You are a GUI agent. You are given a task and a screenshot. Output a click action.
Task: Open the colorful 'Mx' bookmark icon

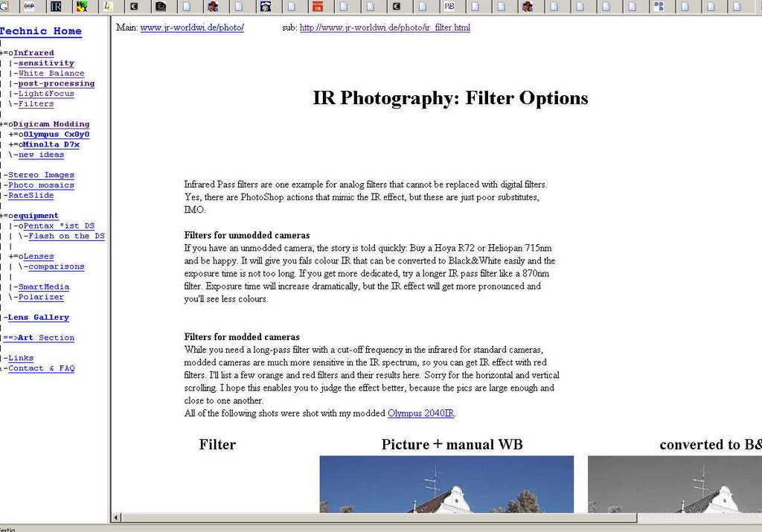[82, 6]
